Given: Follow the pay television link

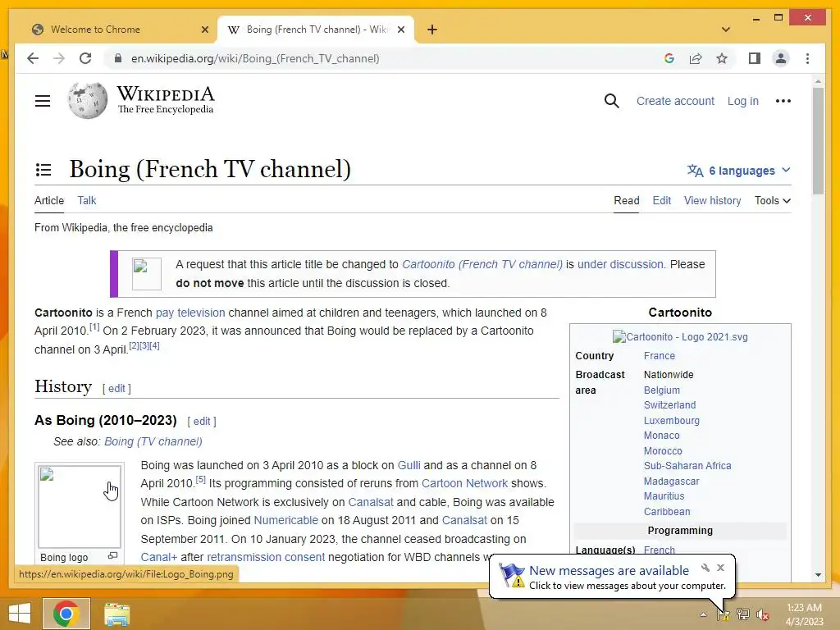Looking at the screenshot, I should 190,313.
